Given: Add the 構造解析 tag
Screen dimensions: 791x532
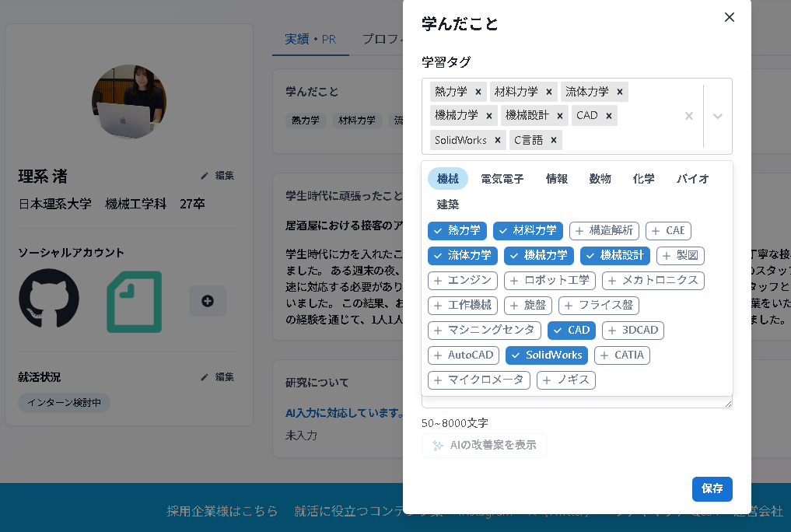Looking at the screenshot, I should tap(604, 230).
